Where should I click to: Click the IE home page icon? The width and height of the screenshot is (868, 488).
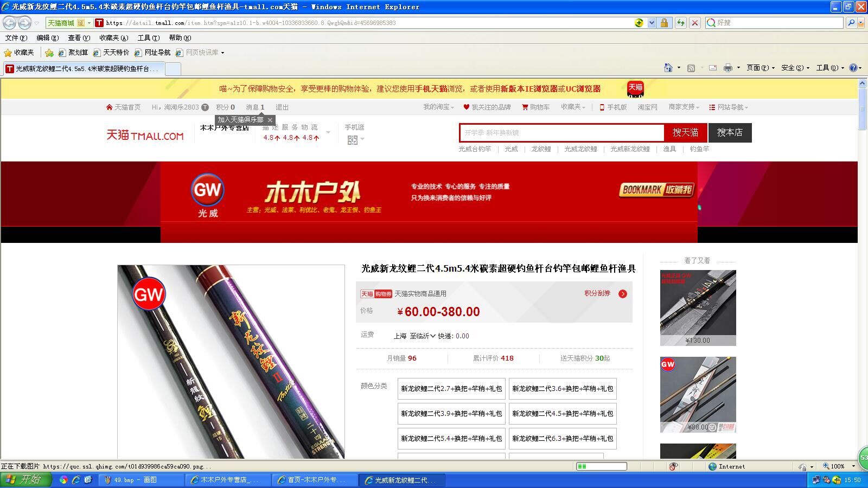[668, 68]
